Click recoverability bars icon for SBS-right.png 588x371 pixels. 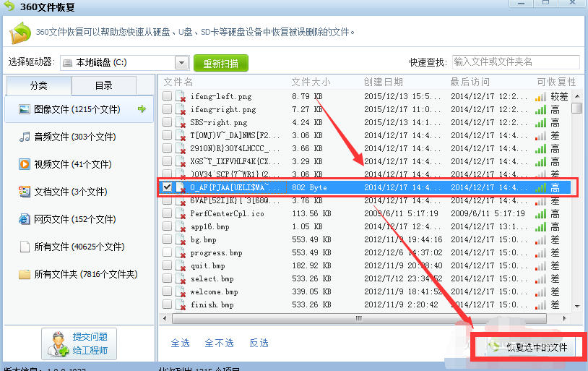pos(540,123)
